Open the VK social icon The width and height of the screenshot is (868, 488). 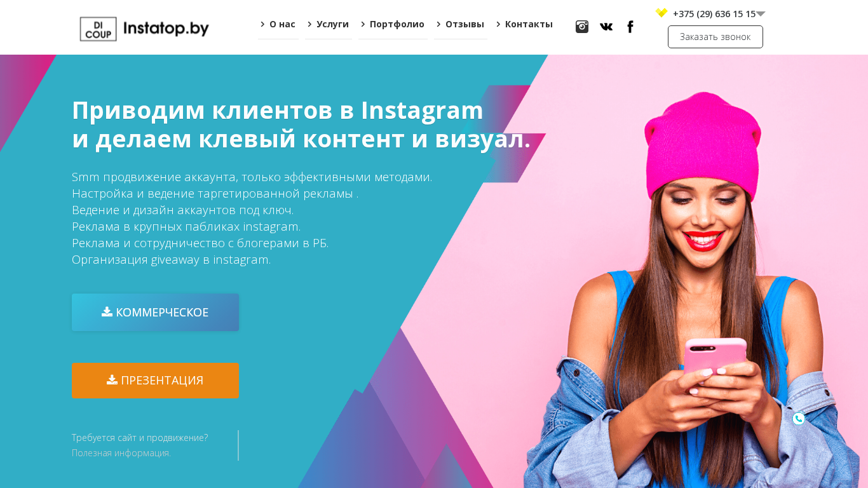point(606,27)
